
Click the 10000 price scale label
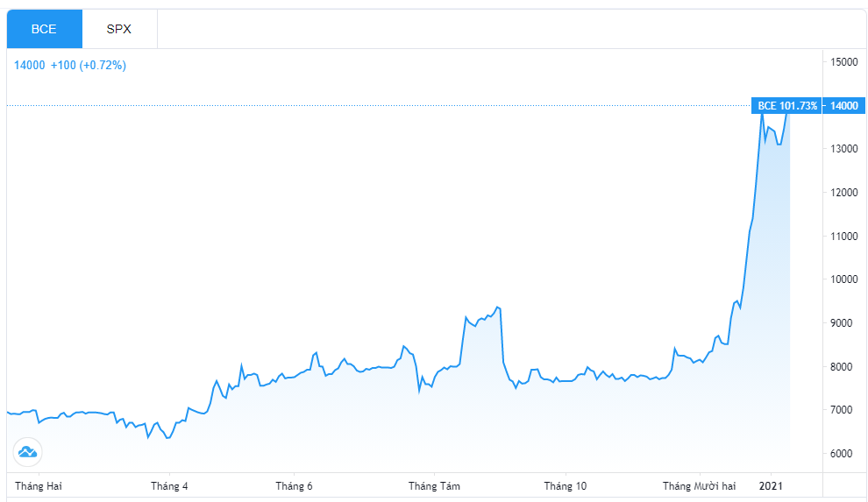pyautogui.click(x=843, y=279)
